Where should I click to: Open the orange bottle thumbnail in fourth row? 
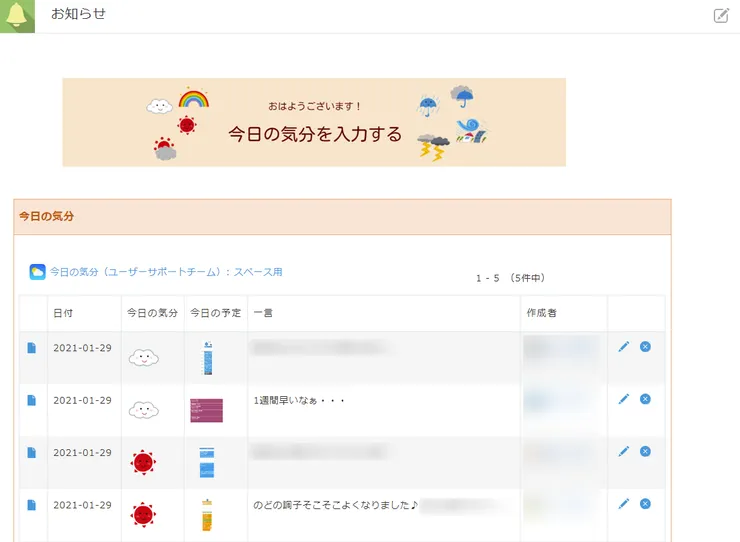206,514
